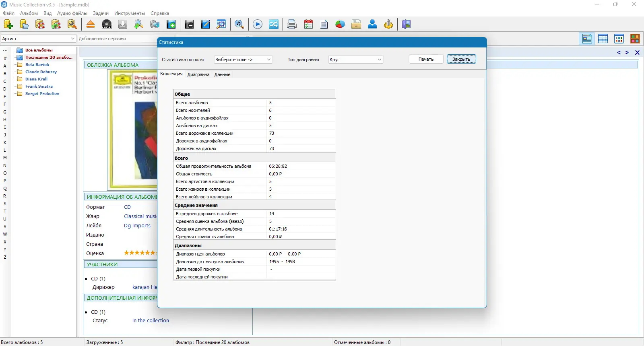This screenshot has width=644, height=346.
Task: Open the Тип диаграммы Круг dropdown
Action: coord(355,60)
